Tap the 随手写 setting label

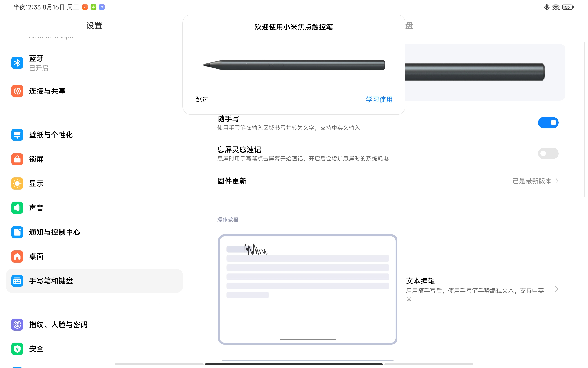[x=228, y=119]
